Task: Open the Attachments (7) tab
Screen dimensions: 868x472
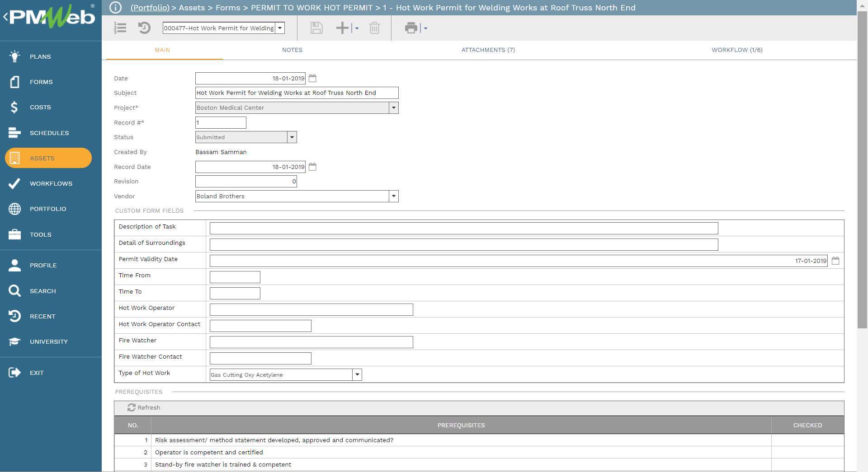Action: (488, 50)
